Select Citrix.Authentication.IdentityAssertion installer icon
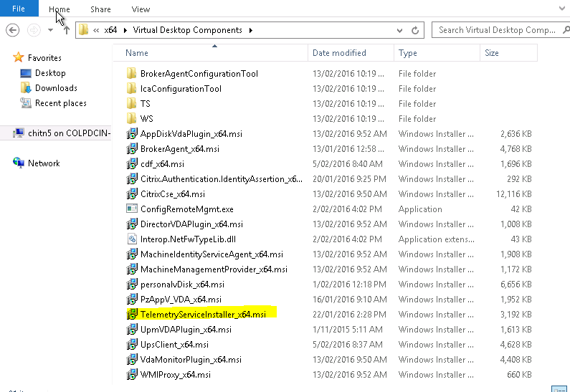This screenshot has width=570, height=392. 132,178
